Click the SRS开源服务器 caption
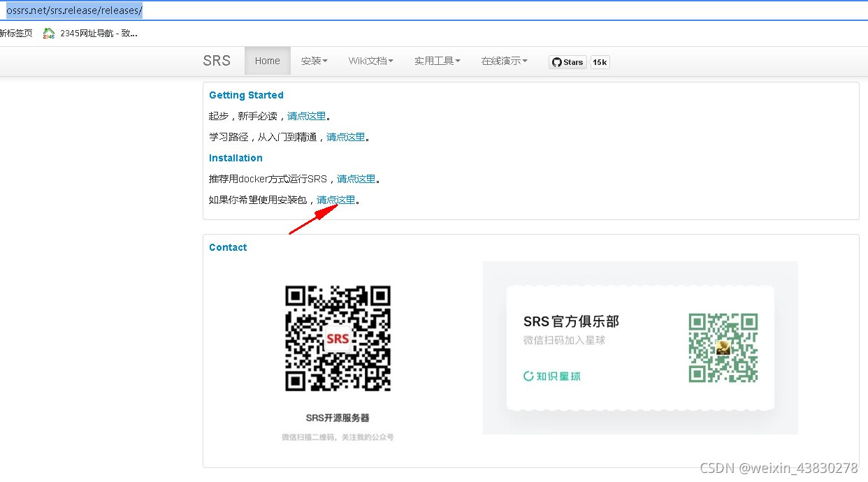868x482 pixels. click(x=338, y=418)
